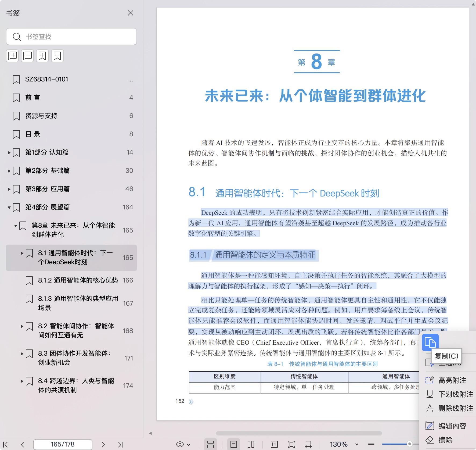Click the fit-to-screen view icon
The image size is (476, 450).
(x=291, y=445)
